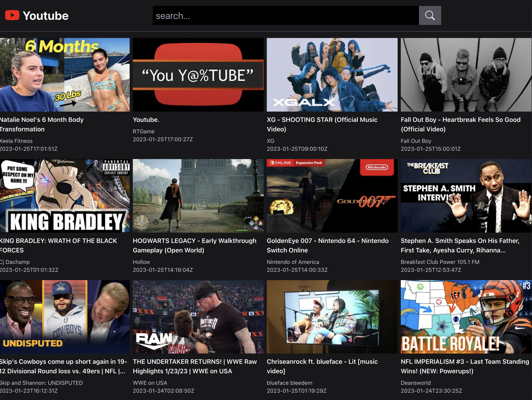
Task: Click the red YouTube logo icon
Action: point(12,15)
